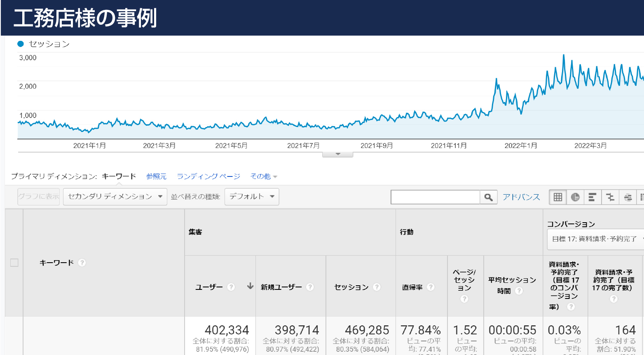Switch to performance bar view icon
This screenshot has height=355, width=644.
tap(592, 197)
